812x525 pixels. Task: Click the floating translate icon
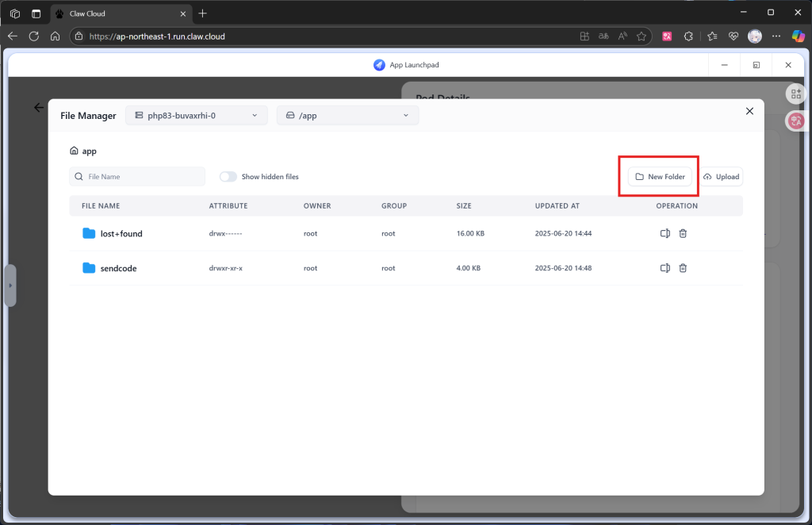[x=796, y=121]
